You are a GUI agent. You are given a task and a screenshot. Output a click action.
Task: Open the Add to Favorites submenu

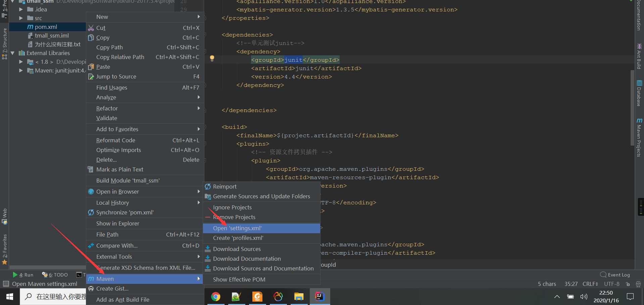145,129
